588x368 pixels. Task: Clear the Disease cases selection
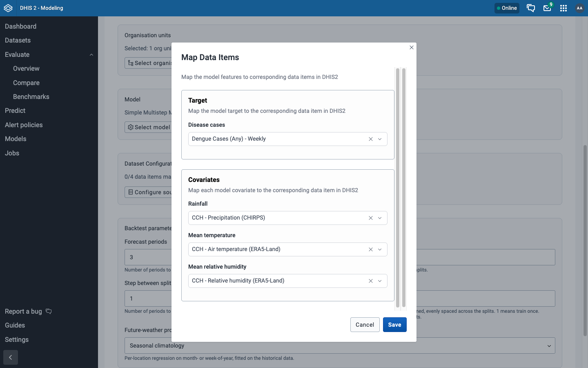point(371,139)
